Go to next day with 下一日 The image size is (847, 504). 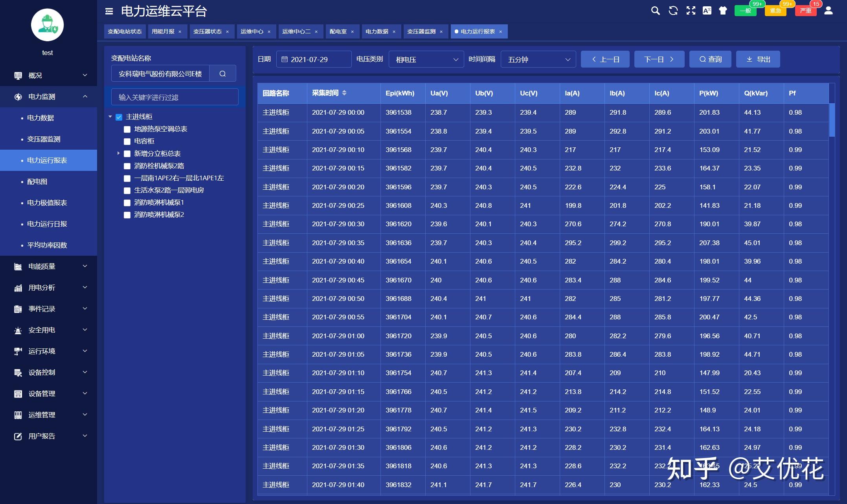click(x=659, y=59)
